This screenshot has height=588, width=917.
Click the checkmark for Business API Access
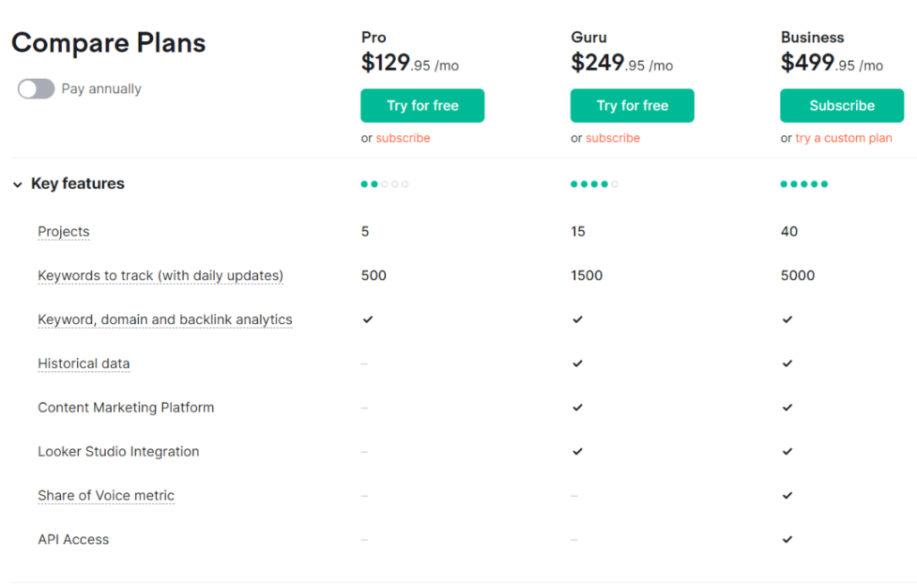[x=787, y=539]
